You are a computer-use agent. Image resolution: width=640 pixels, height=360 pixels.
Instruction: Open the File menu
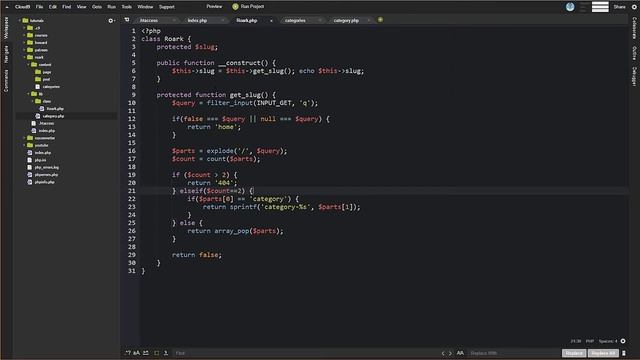[x=39, y=7]
